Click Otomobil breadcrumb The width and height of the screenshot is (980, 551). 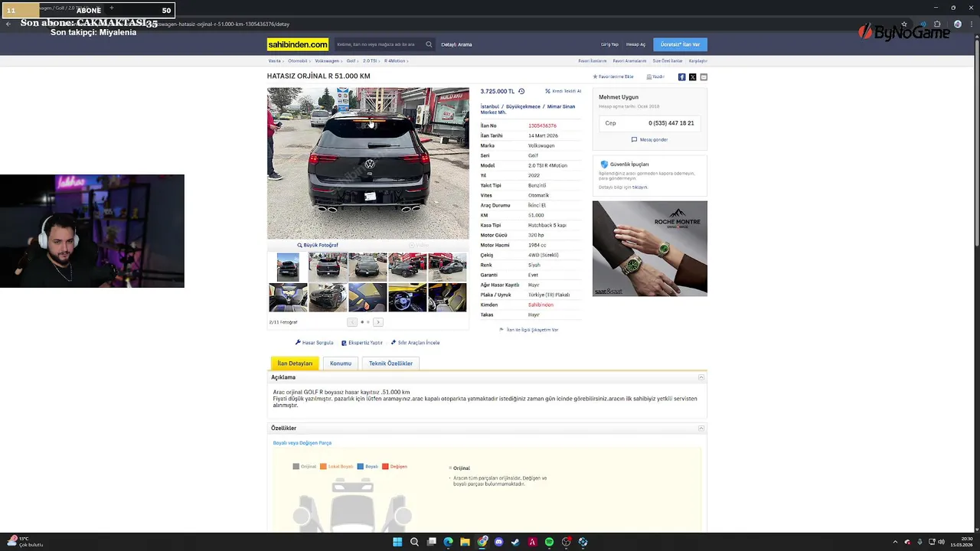297,60
